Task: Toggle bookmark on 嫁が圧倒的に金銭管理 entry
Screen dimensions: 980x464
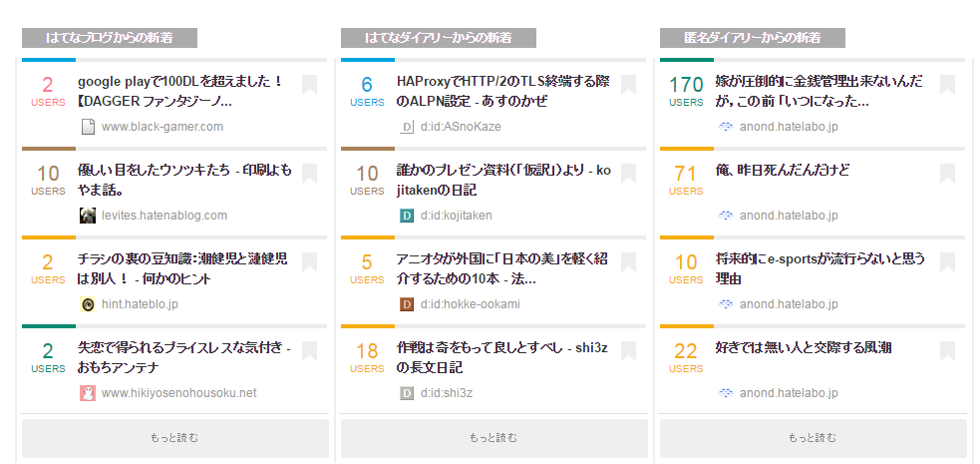Action: pos(947,85)
